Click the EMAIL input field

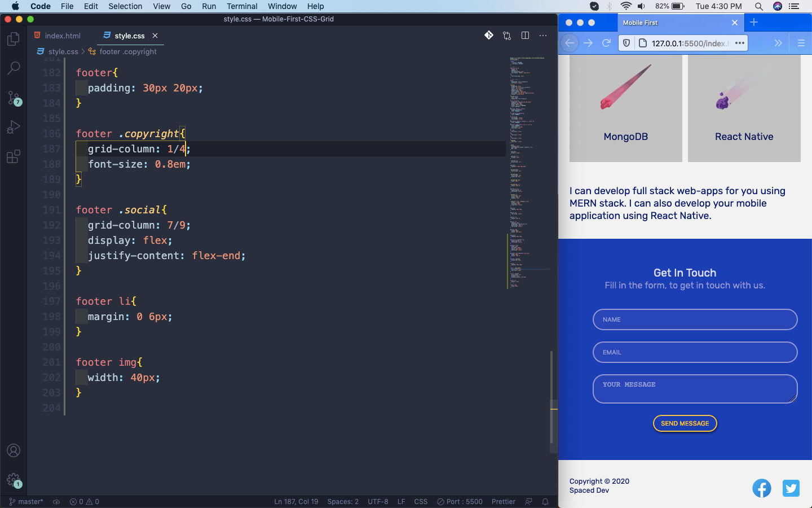[695, 352]
